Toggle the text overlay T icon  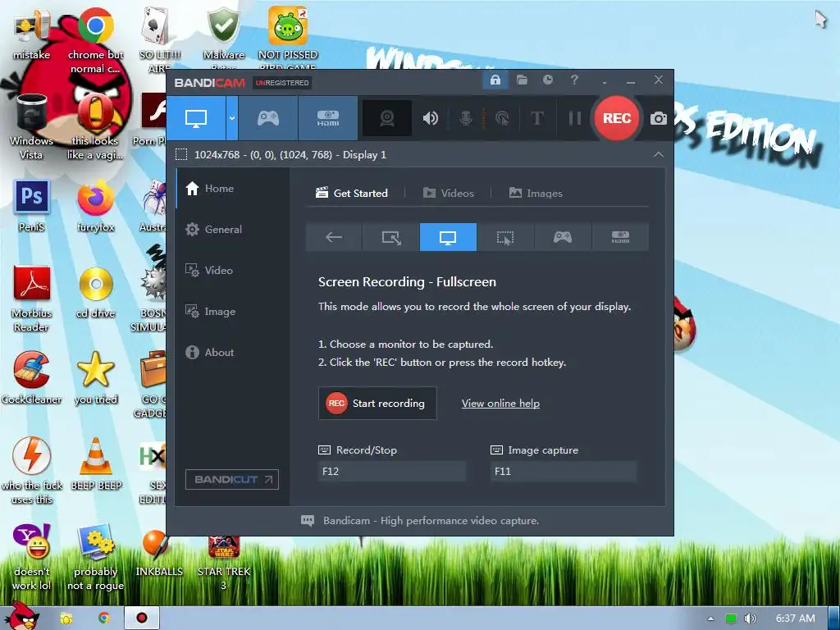pyautogui.click(x=536, y=118)
